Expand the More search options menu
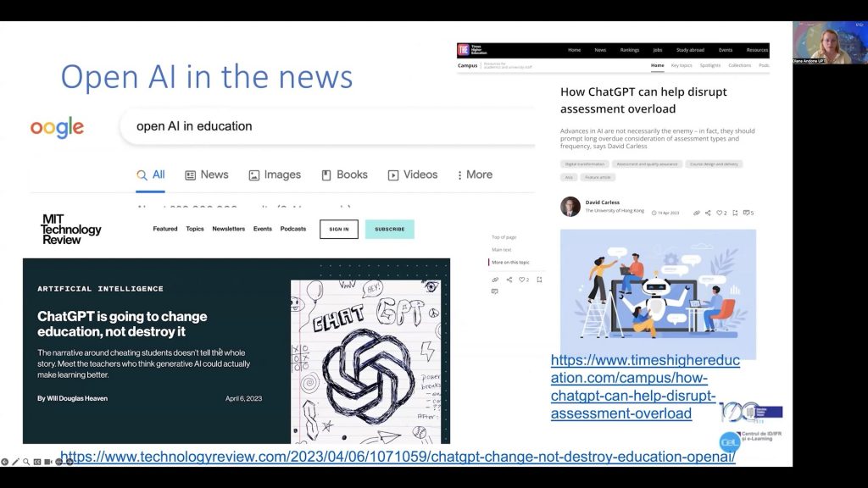The image size is (868, 488). 475,175
